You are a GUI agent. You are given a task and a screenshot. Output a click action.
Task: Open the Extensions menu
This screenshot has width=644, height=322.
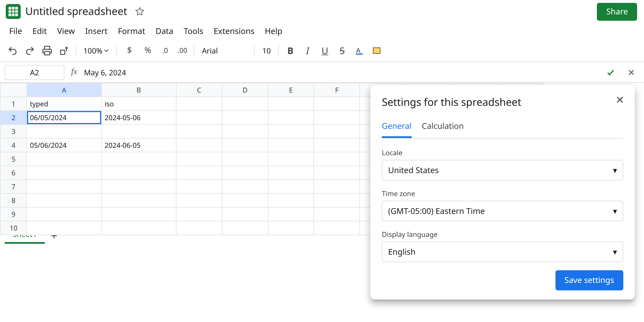tap(234, 31)
